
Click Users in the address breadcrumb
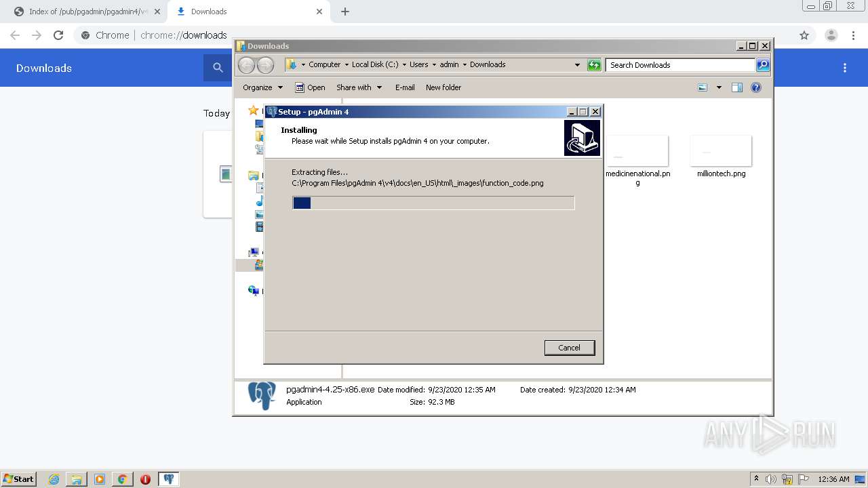[418, 64]
